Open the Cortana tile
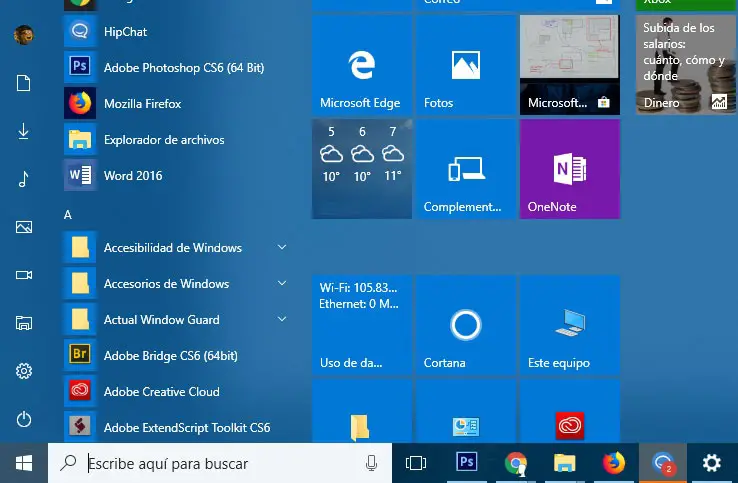738x483 pixels. [x=465, y=325]
